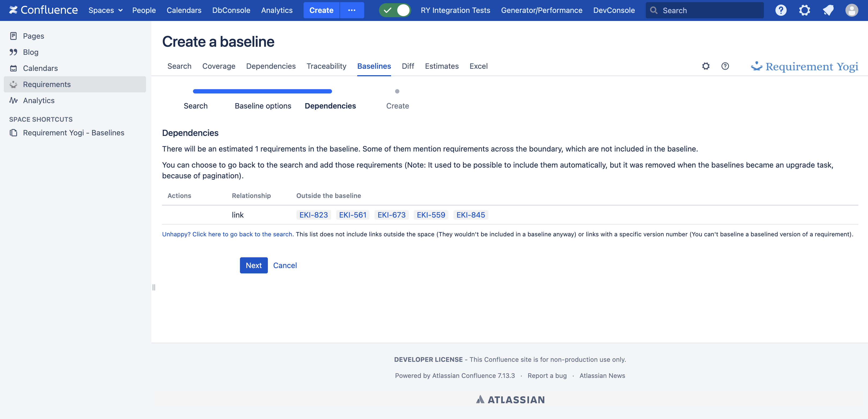Viewport: 868px width, 419px height.
Task: Click the Requirement Yogi settings gear icon
Action: point(706,66)
